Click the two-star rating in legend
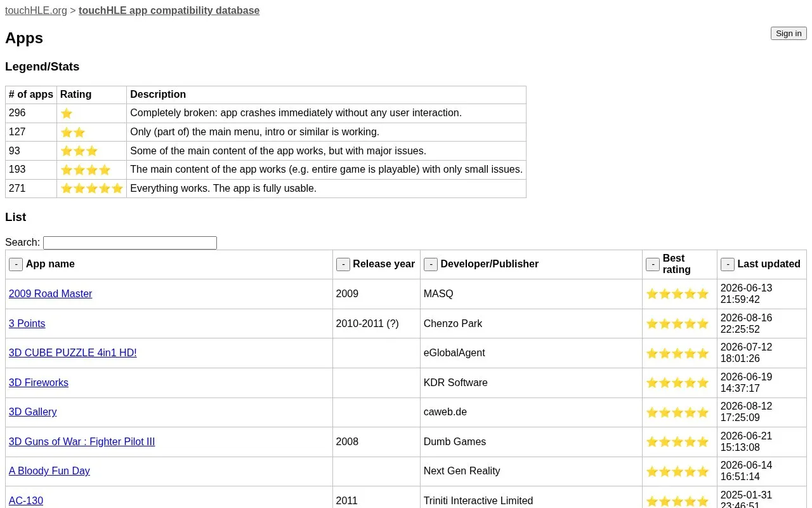The height and width of the screenshot is (508, 812). click(x=73, y=132)
